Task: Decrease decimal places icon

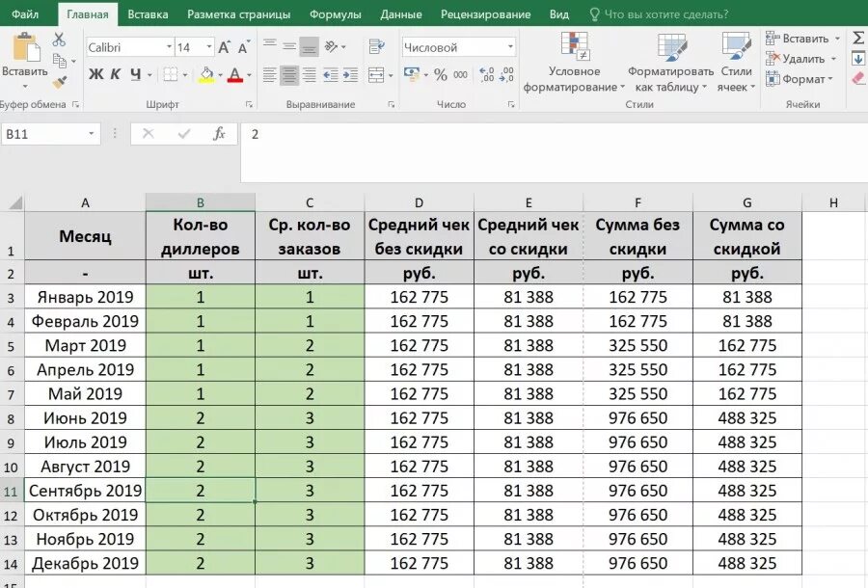Action: pyautogui.click(x=506, y=74)
